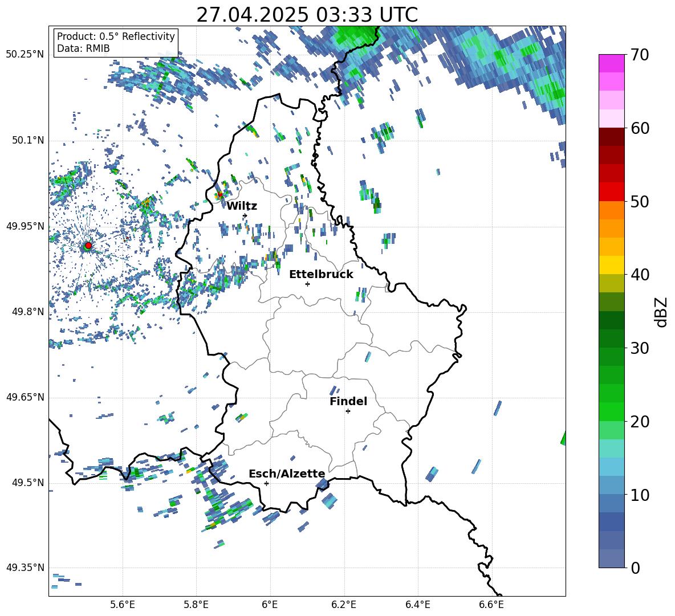
Task: Click the 5.8°E longitude label
Action: click(x=196, y=605)
